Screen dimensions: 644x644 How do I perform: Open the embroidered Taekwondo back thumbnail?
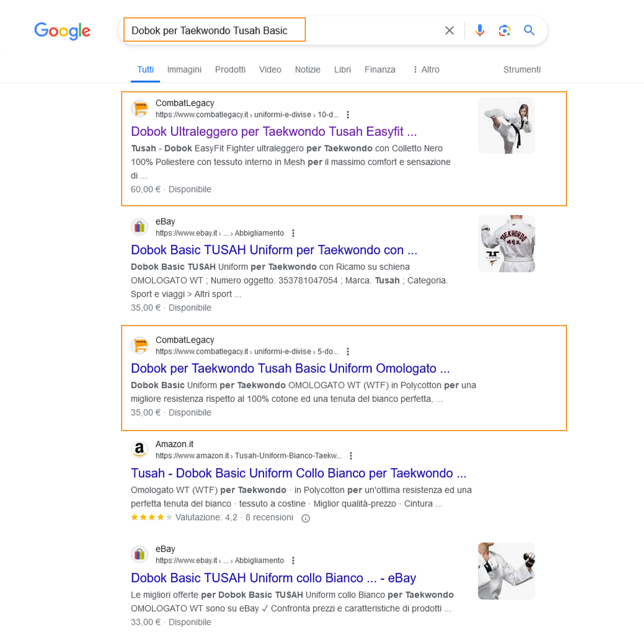pyautogui.click(x=506, y=244)
